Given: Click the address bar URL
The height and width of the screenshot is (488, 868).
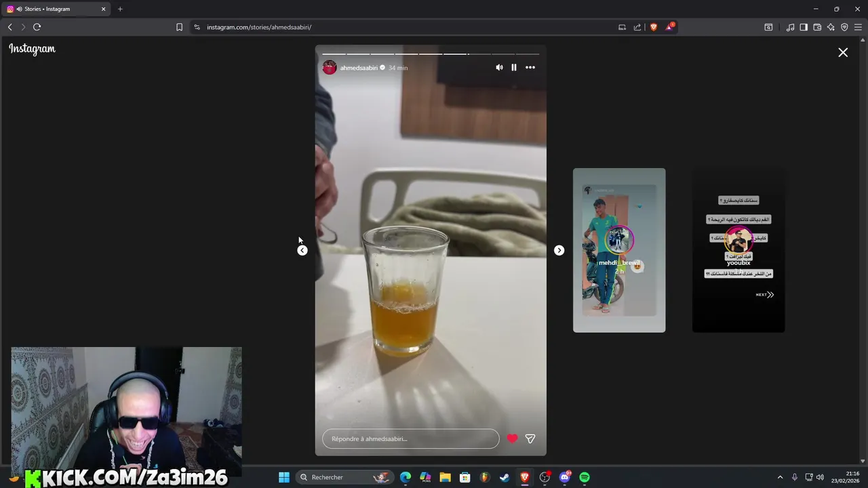Looking at the screenshot, I should 259,27.
